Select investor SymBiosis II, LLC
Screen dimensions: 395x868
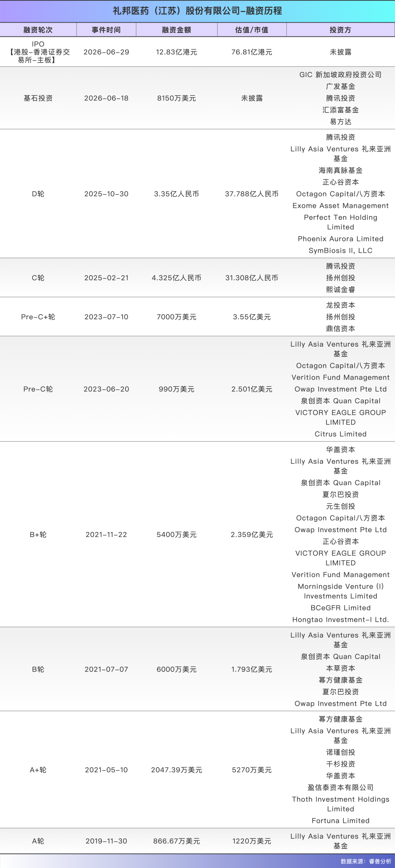pyautogui.click(x=341, y=251)
